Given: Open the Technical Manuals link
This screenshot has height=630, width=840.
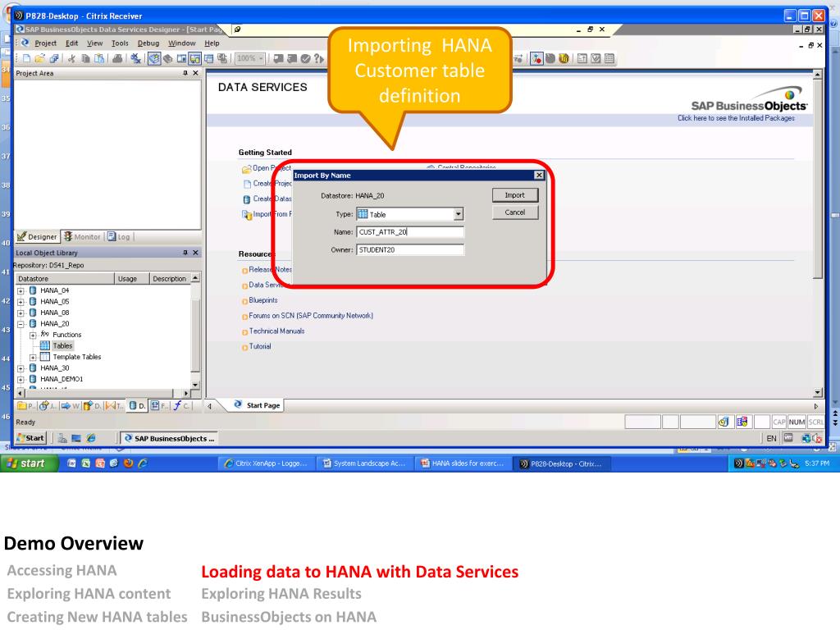Looking at the screenshot, I should pos(276,331).
